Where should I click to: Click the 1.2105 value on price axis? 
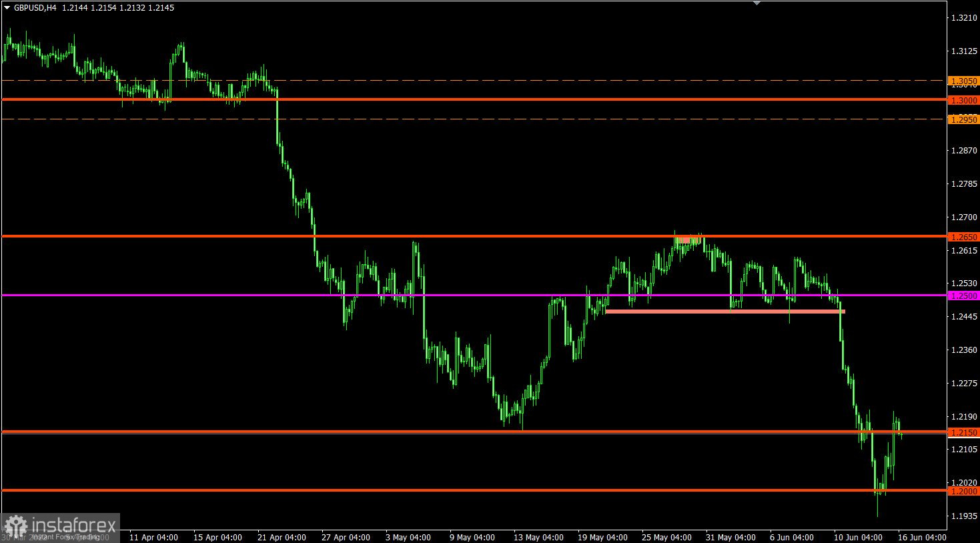[965, 450]
